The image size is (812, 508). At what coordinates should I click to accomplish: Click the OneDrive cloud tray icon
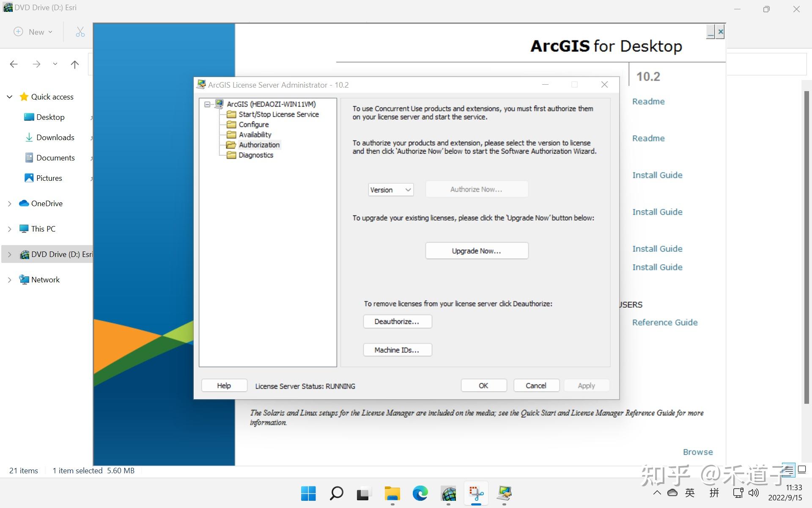click(672, 493)
